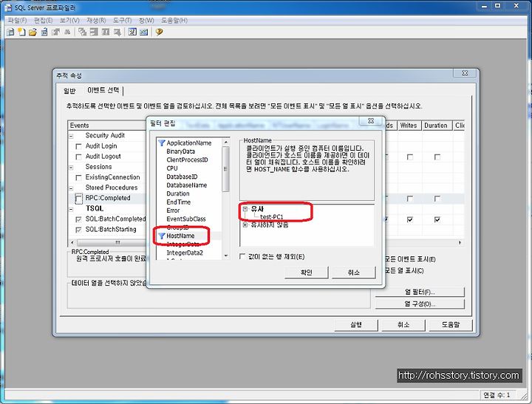Select EventSubClass in filter column list

186,219
